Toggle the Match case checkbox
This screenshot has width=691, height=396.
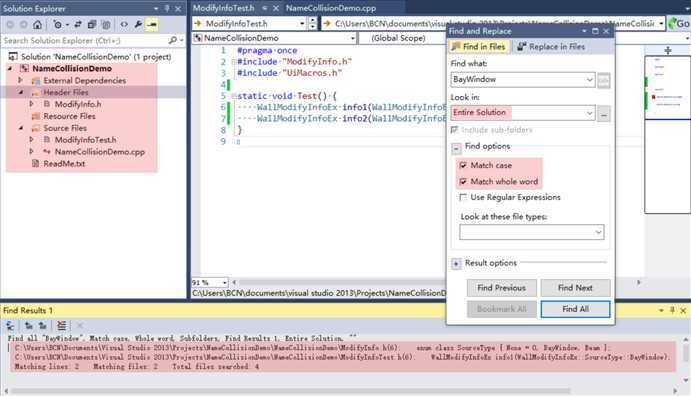[463, 165]
